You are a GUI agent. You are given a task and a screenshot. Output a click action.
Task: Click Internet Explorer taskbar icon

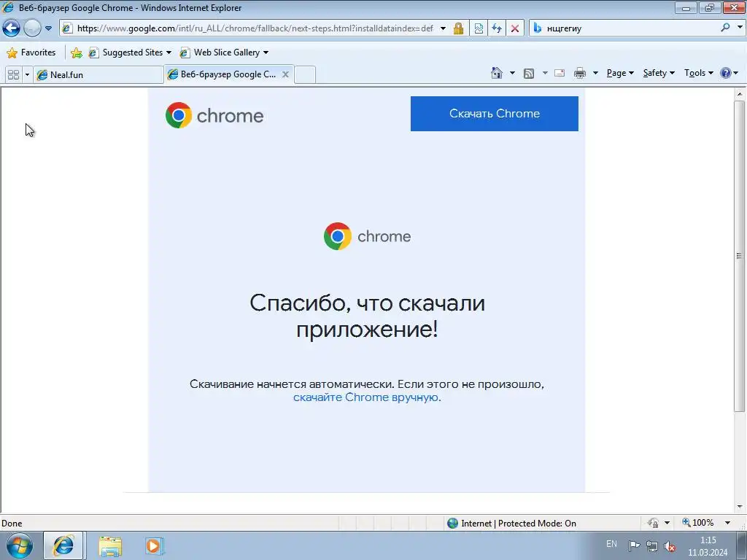(64, 545)
